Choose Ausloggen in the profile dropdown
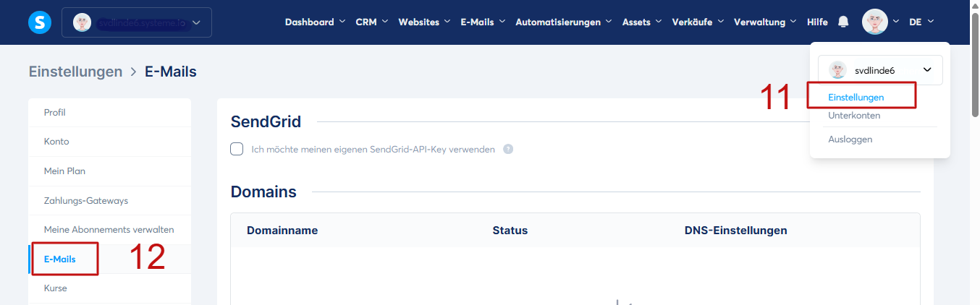Image resolution: width=980 pixels, height=305 pixels. click(x=850, y=139)
